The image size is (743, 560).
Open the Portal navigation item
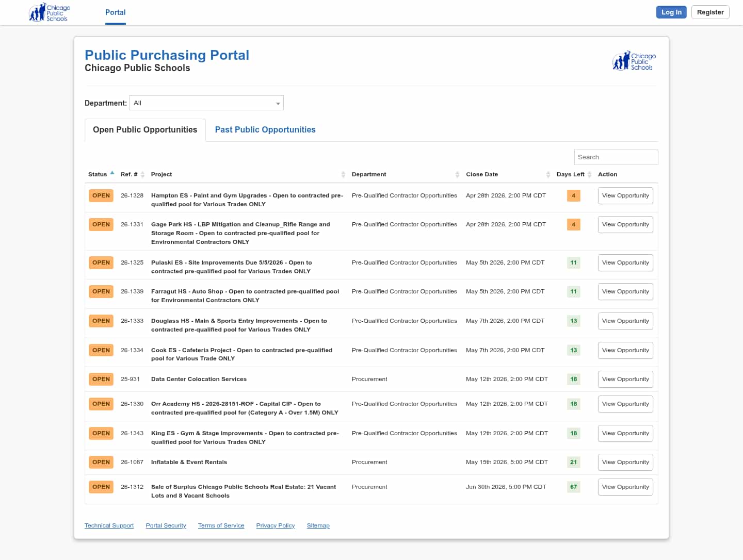click(115, 12)
